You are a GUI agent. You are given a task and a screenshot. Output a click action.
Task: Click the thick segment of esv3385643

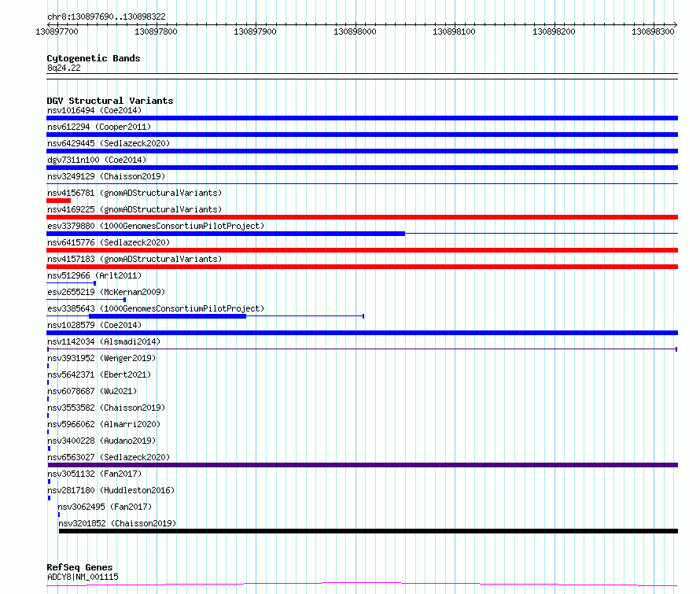(168, 316)
